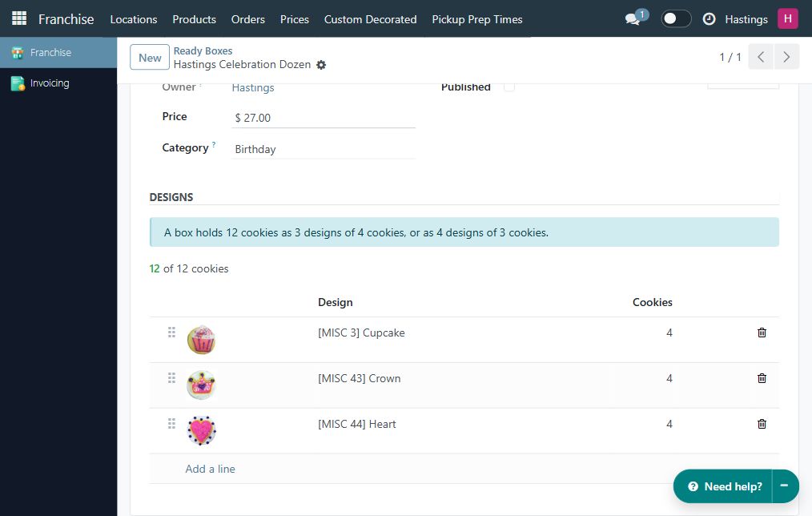The image size is (812, 516).
Task: Click the Need help? button
Action: click(x=723, y=486)
